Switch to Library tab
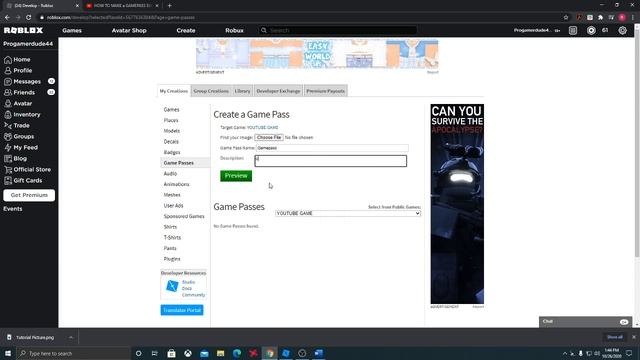This screenshot has width=640, height=360. [x=242, y=91]
